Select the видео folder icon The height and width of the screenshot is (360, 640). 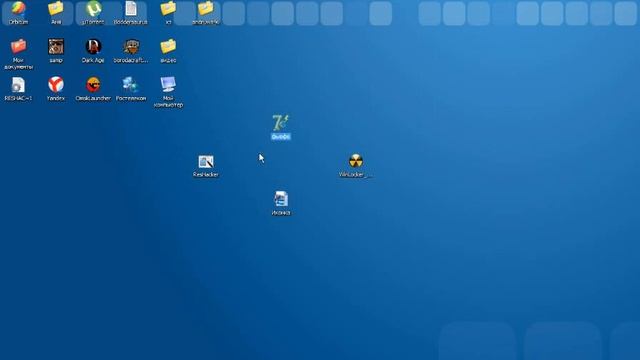coord(168,47)
